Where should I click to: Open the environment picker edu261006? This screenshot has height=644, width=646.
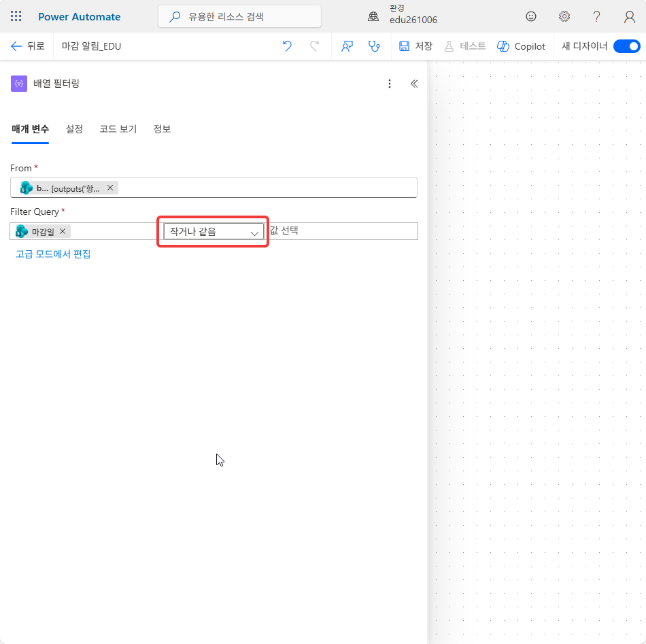pyautogui.click(x=403, y=15)
